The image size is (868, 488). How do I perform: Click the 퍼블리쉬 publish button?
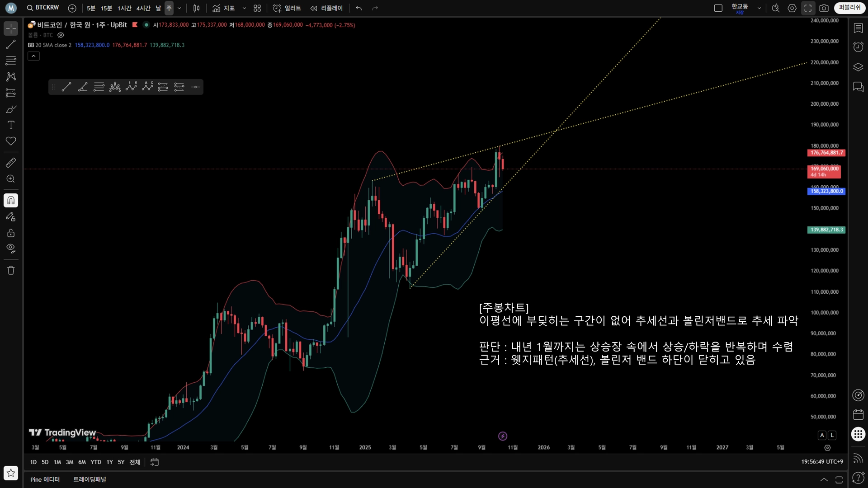pyautogui.click(x=849, y=8)
